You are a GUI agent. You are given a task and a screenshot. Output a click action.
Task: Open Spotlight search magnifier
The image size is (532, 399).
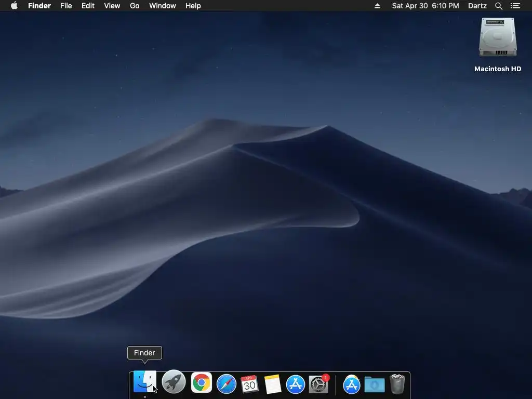click(498, 6)
